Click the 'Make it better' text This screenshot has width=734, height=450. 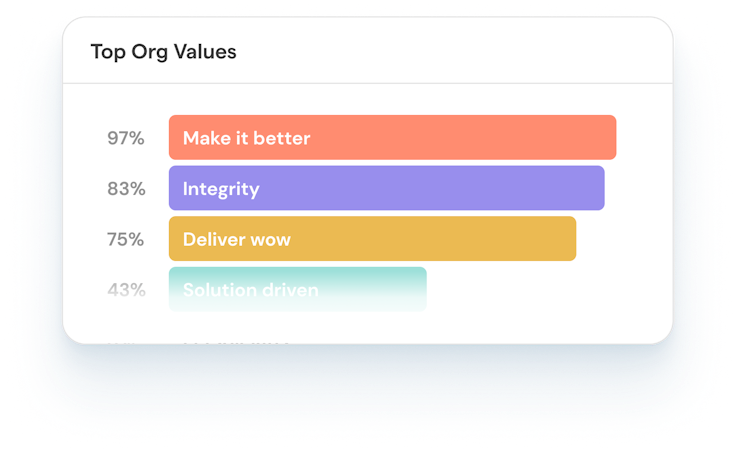pyautogui.click(x=246, y=138)
